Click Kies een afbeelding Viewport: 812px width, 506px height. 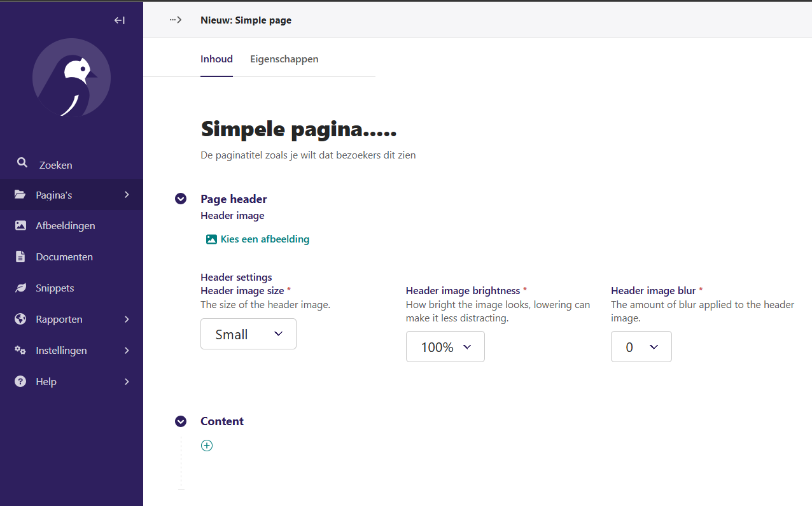click(257, 239)
